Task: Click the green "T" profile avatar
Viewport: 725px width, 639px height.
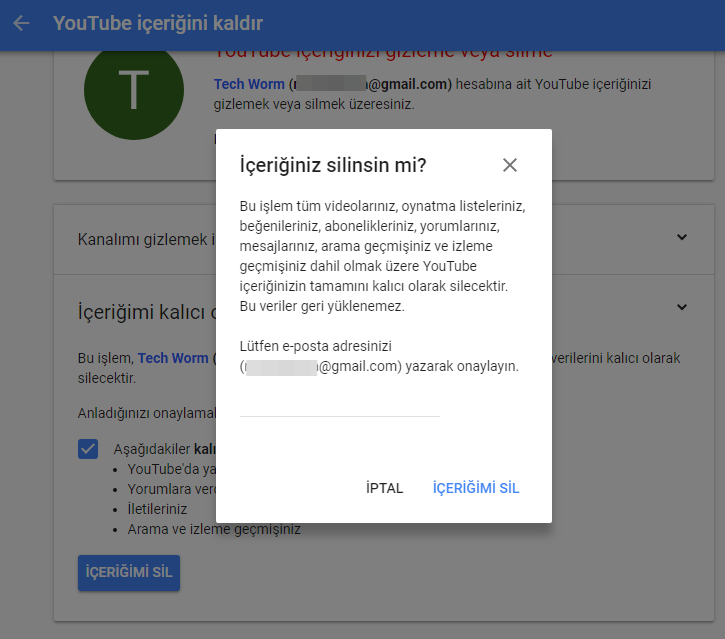Action: [x=133, y=90]
